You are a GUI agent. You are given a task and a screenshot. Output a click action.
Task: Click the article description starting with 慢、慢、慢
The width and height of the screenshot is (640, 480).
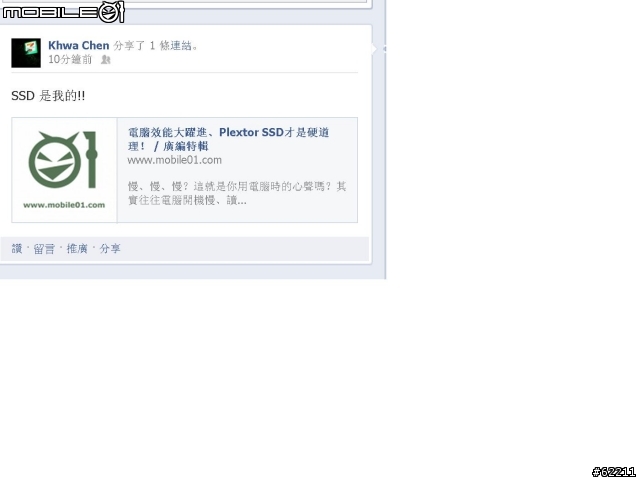pos(237,193)
